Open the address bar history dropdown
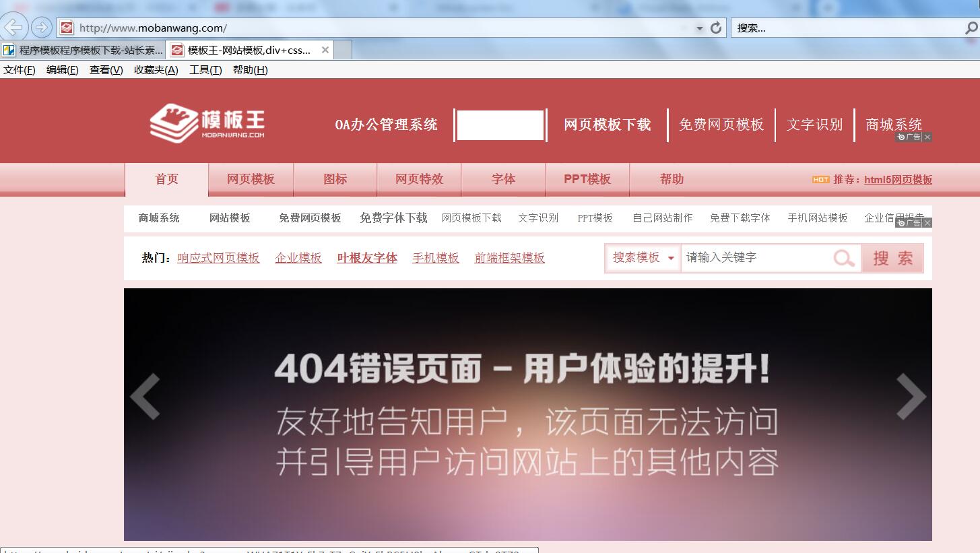The width and height of the screenshot is (980, 553). click(x=699, y=28)
